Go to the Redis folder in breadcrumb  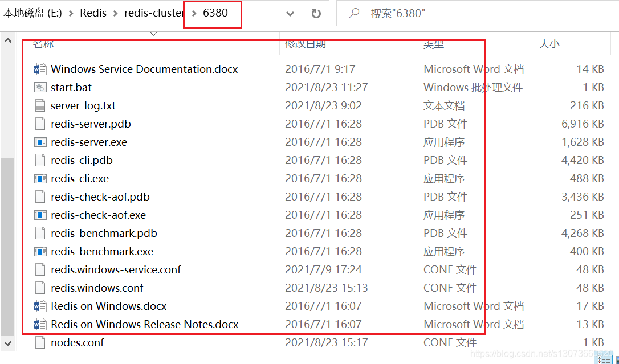pos(93,13)
